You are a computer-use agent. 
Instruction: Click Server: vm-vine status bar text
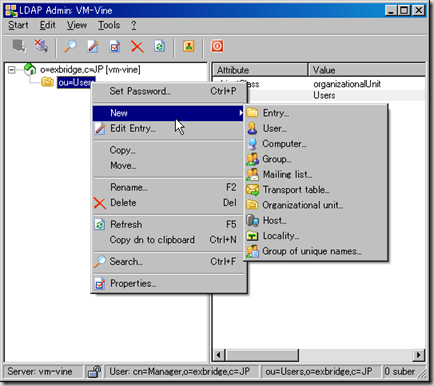tap(40, 371)
